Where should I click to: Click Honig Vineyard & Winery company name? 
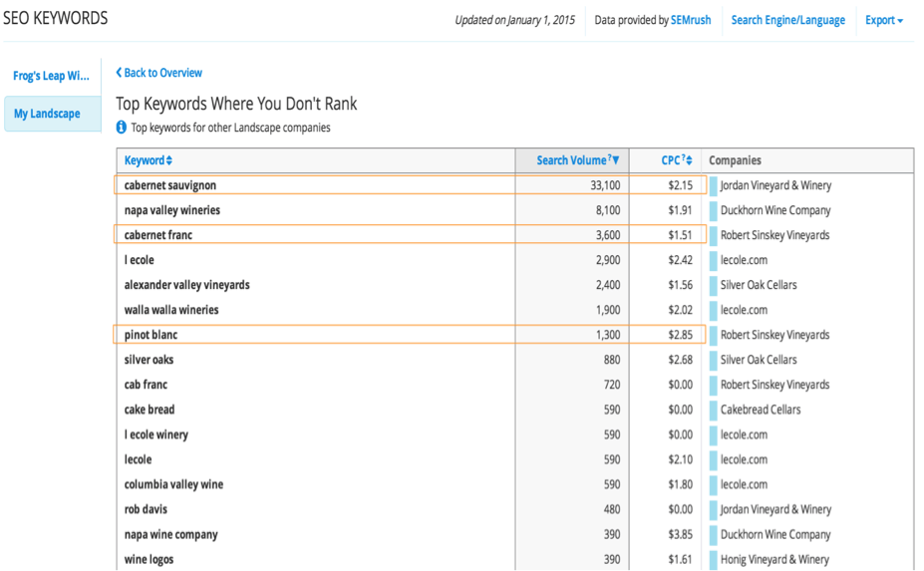(x=774, y=559)
